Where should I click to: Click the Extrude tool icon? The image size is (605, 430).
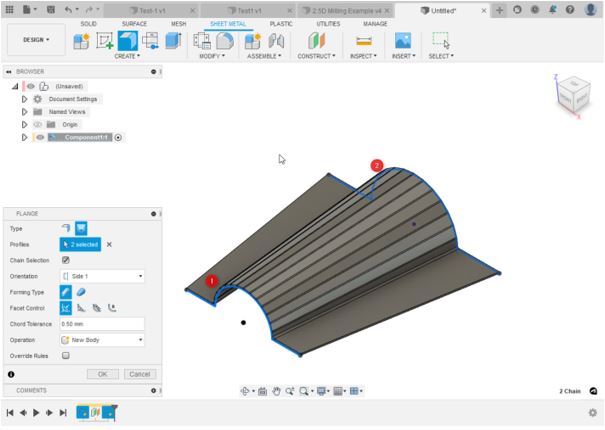[x=173, y=41]
